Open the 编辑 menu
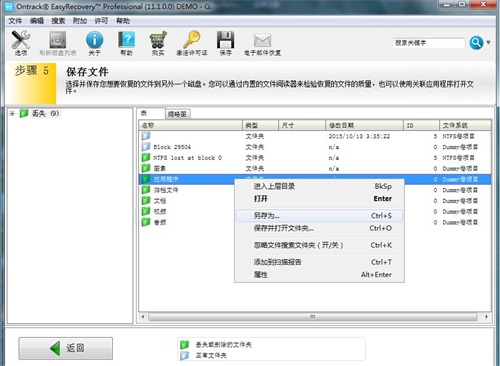Viewport: 500px width, 366px height. coord(37,21)
